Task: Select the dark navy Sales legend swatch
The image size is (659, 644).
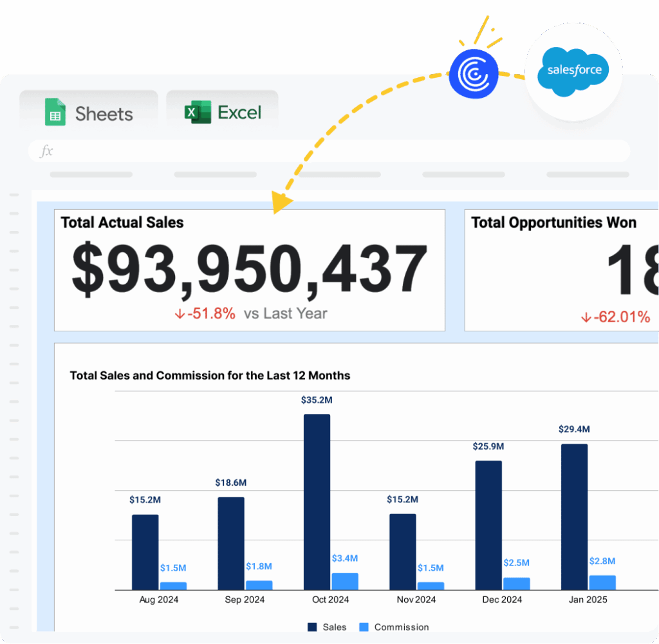Action: (x=313, y=627)
